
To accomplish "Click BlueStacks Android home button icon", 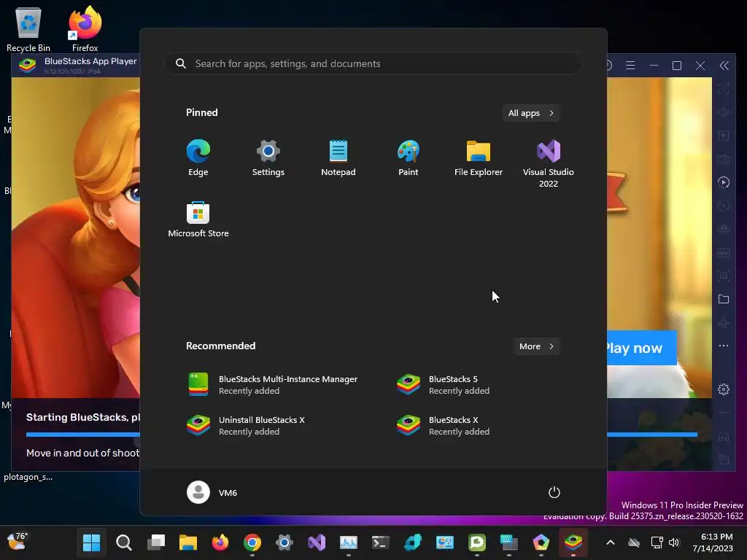I will [x=724, y=436].
